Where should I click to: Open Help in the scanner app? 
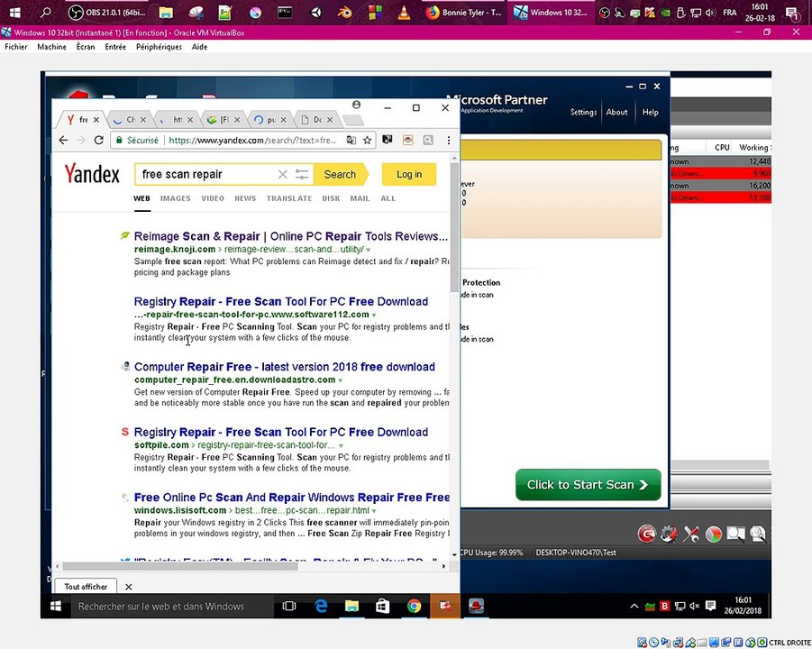[x=651, y=112]
